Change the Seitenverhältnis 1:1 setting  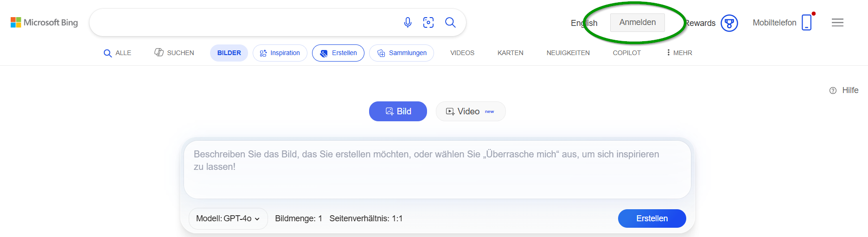[x=366, y=218]
